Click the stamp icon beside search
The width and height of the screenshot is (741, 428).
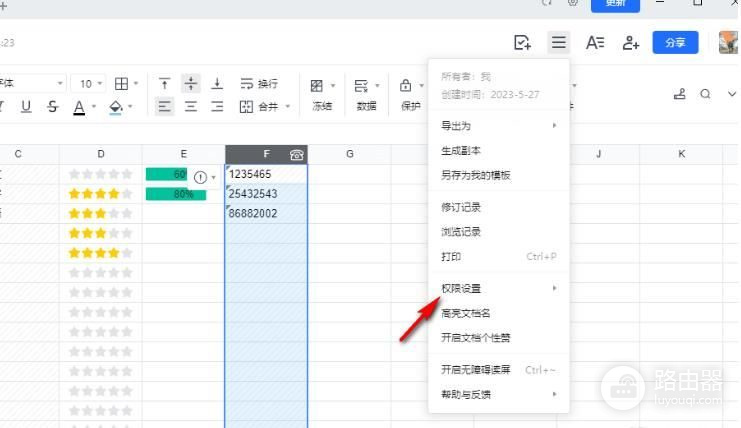pos(680,94)
